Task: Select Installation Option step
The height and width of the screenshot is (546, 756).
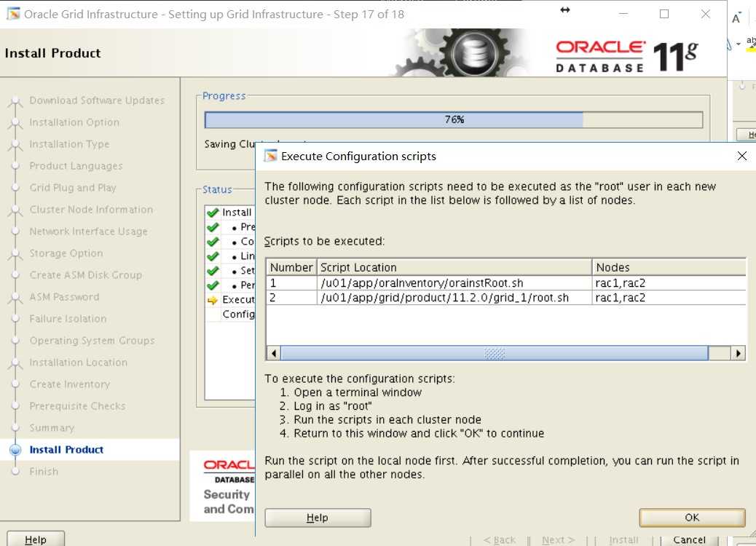Action: [74, 122]
